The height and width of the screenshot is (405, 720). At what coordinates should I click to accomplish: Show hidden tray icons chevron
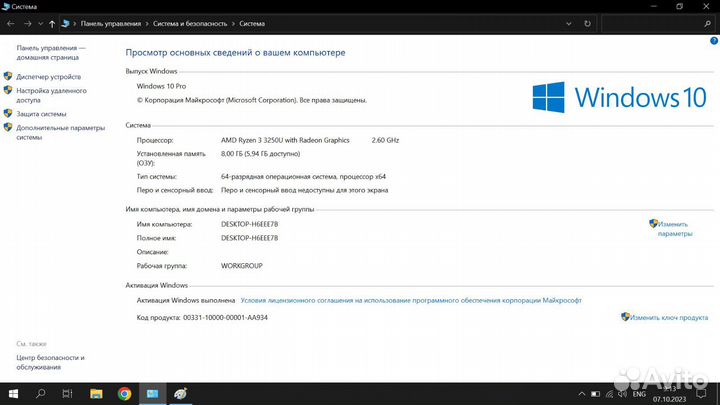[x=581, y=394]
